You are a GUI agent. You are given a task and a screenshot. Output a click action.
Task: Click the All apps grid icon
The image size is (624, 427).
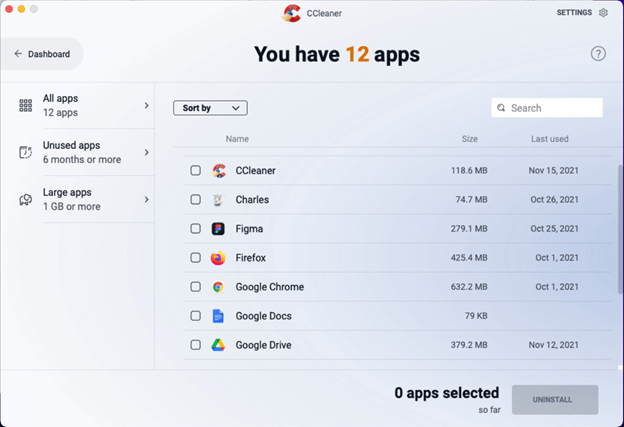point(25,105)
